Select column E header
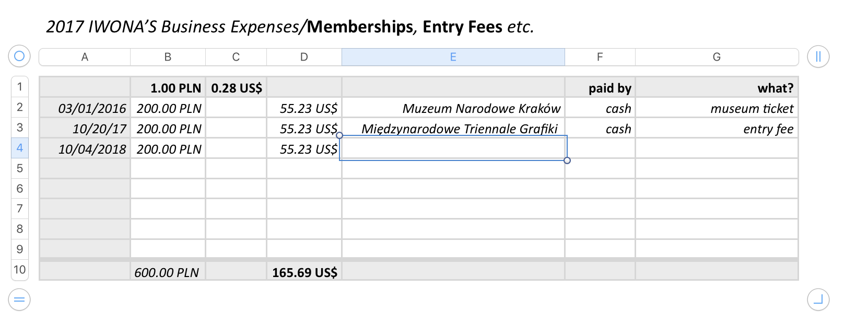Screen dimensions: 868x322 pos(453,57)
